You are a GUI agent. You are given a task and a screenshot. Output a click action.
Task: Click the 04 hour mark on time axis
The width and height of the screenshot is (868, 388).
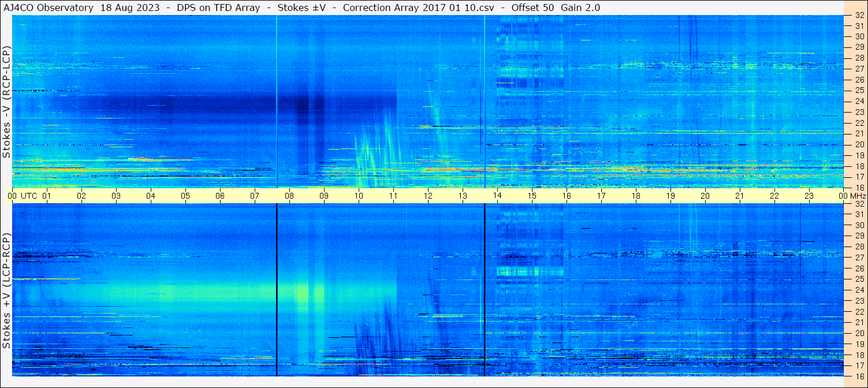(150, 196)
